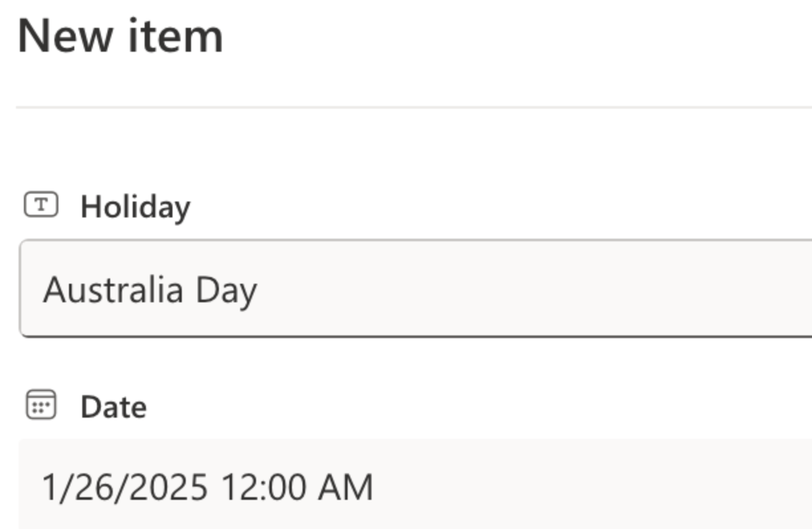Place cursor on the word "Australia"

pos(113,290)
